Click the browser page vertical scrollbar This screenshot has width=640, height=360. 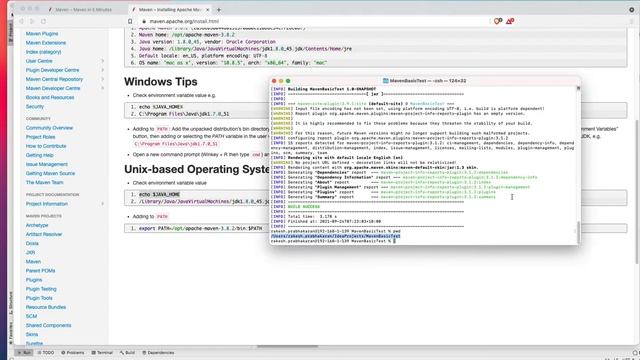637,192
